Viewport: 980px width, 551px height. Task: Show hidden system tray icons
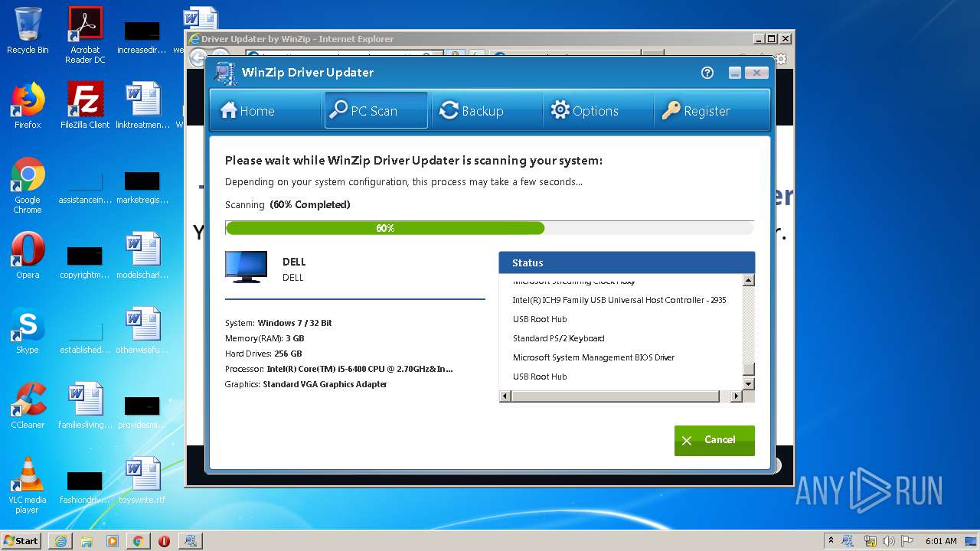click(x=831, y=541)
